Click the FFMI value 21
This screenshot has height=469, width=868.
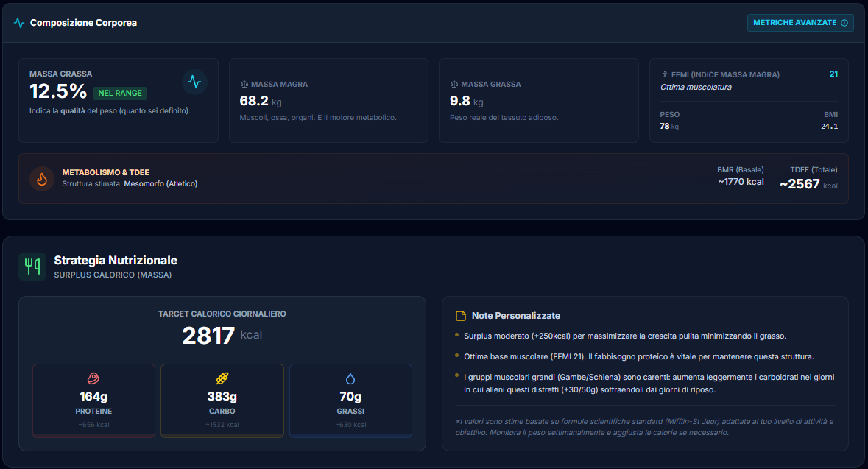833,74
